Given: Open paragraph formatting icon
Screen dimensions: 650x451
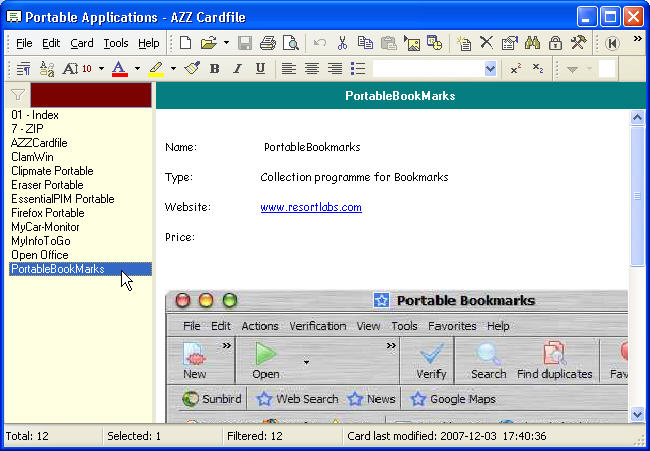Looking at the screenshot, I should tap(24, 68).
